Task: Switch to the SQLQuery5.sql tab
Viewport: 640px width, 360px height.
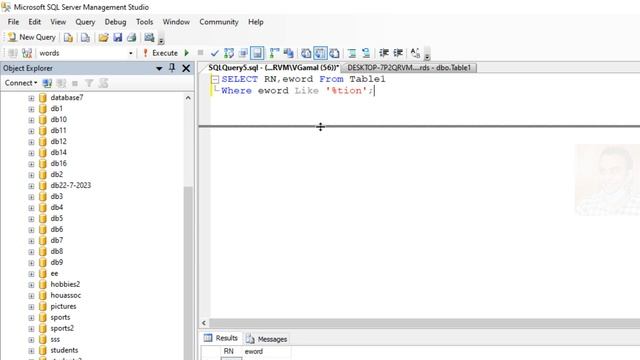Action: [273, 67]
